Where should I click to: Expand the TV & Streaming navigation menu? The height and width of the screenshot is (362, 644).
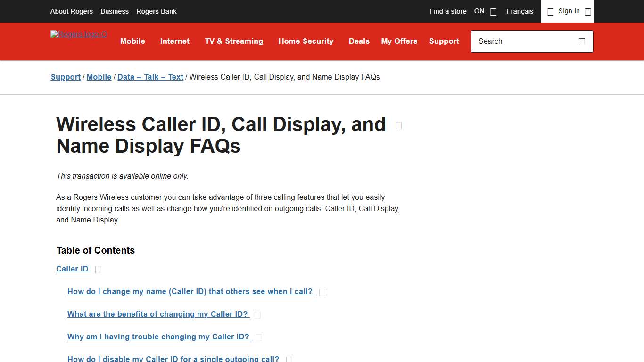234,41
